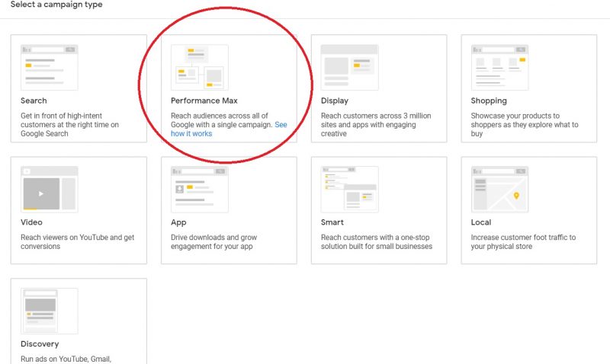This screenshot has height=364, width=610.
Task: Select the 'Discovery' campaign title
Action: [40, 344]
